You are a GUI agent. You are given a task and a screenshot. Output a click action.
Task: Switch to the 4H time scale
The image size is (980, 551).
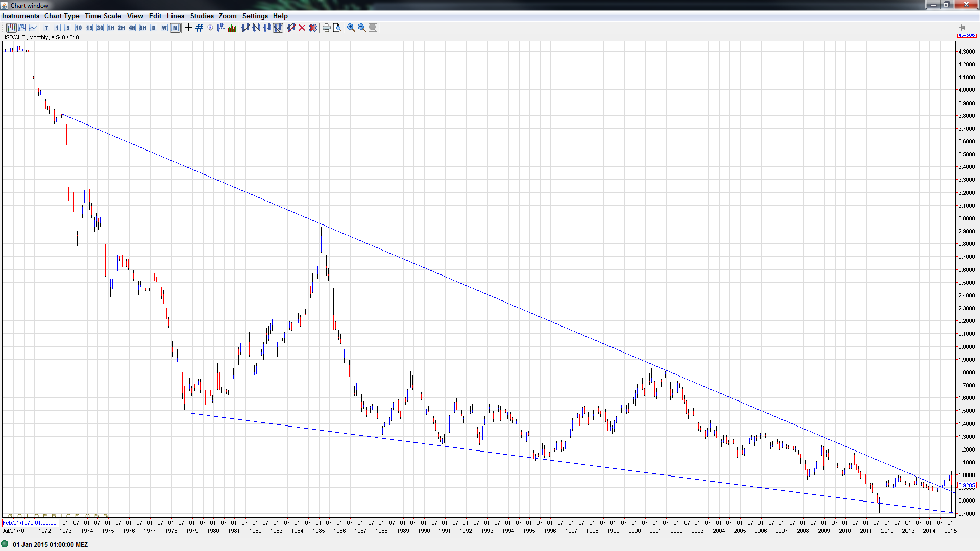(x=132, y=28)
